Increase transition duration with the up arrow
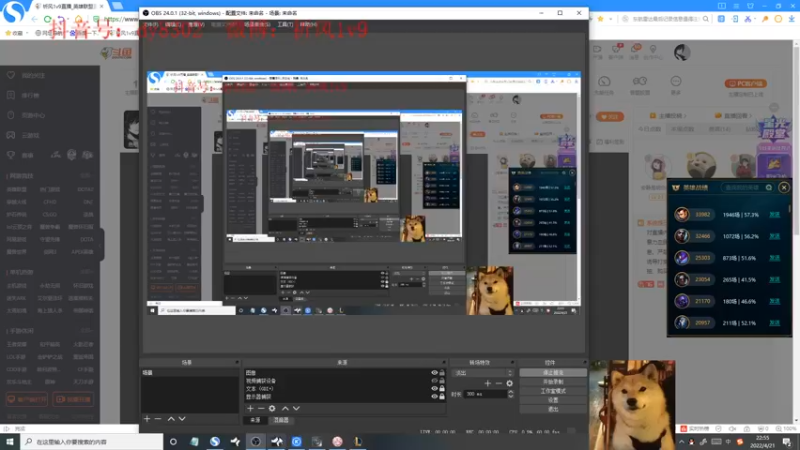Screen dimensions: 800x450 pyautogui.click(x=510, y=392)
